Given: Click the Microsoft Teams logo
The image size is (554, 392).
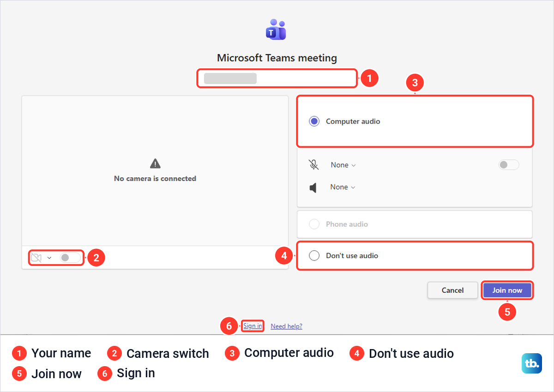Looking at the screenshot, I should (276, 30).
